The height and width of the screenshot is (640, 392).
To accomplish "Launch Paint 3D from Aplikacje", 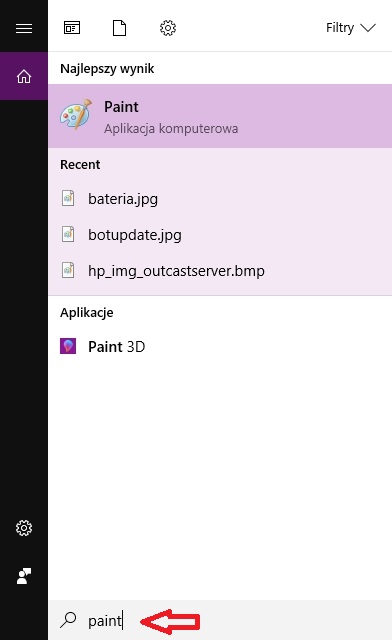I will pyautogui.click(x=220, y=347).
